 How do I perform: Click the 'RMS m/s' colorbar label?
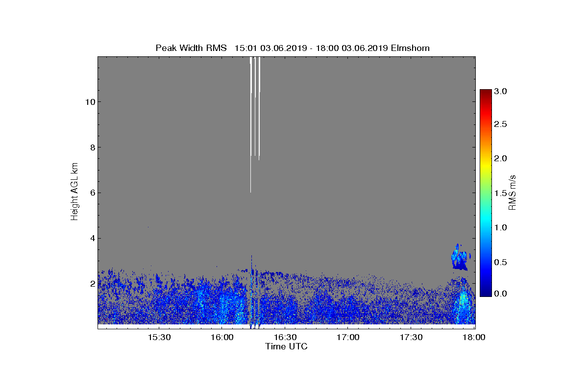coord(513,192)
